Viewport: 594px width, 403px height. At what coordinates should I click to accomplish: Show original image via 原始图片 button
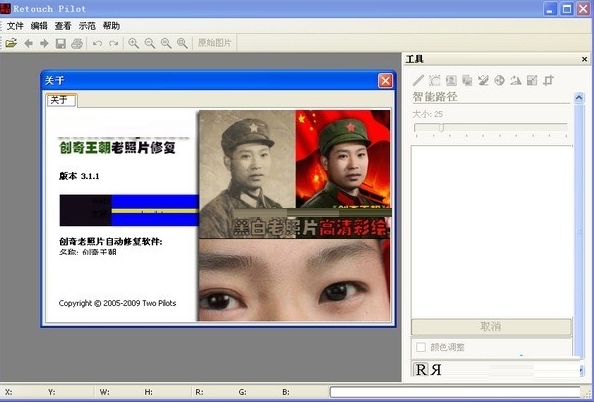[214, 43]
